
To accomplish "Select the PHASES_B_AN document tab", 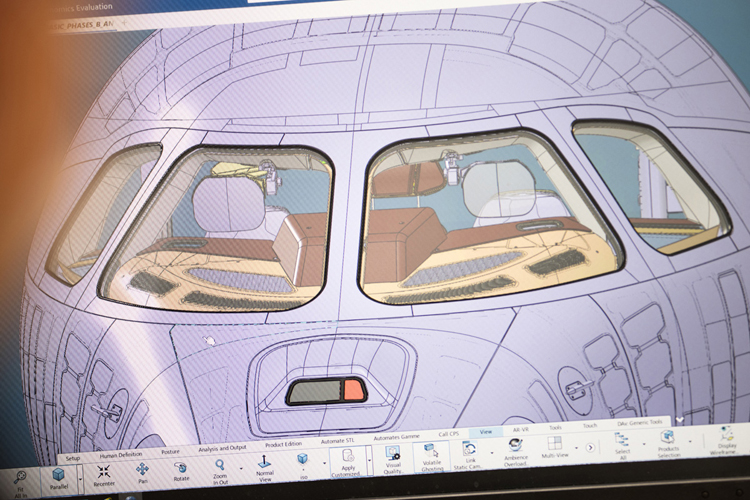I will click(82, 25).
